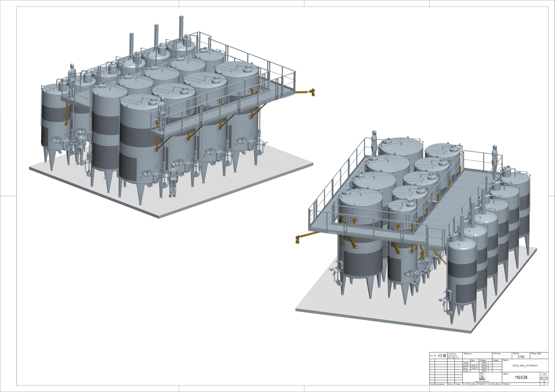Click the Merilo label
Screen dimensions: 555x392
(516, 354)
